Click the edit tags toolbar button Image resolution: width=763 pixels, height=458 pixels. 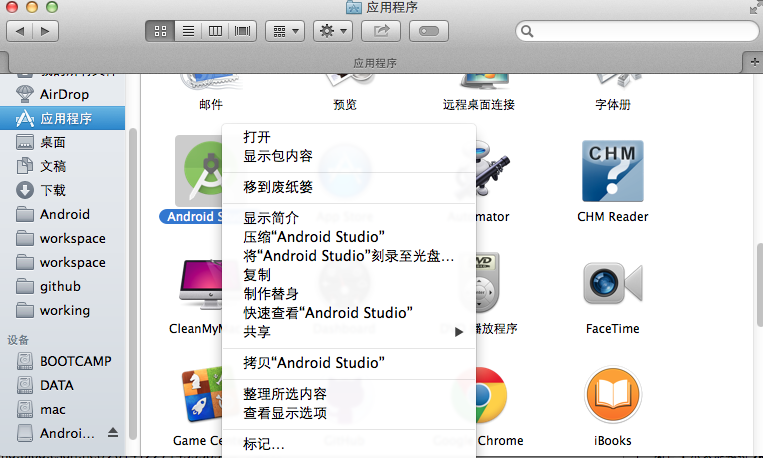tap(429, 31)
